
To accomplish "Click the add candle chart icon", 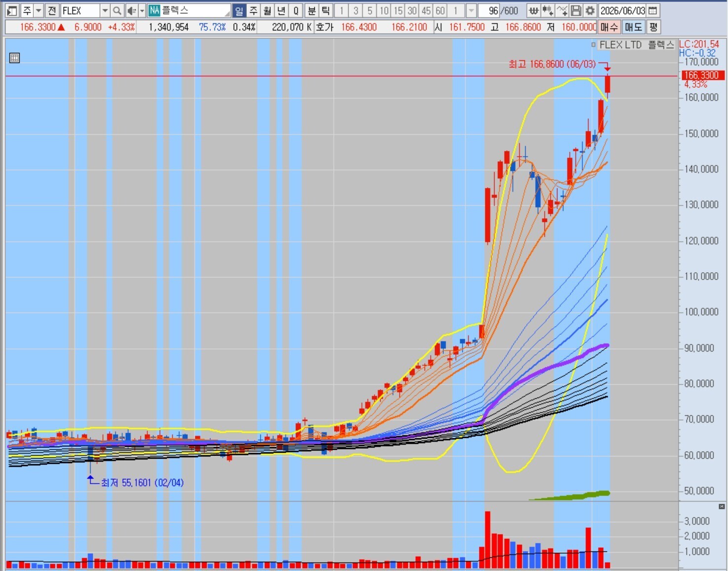I will coord(547,10).
